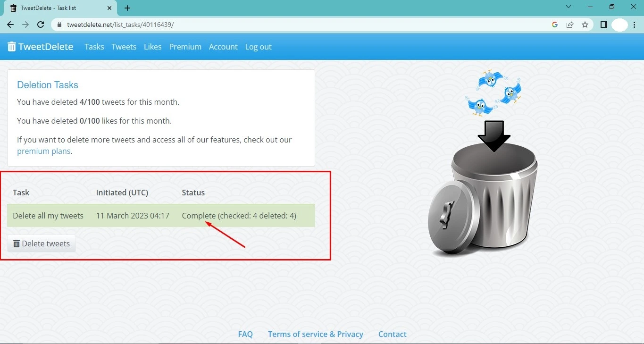The image size is (644, 344).
Task: Go back with the browser back arrow
Action: coord(10,25)
